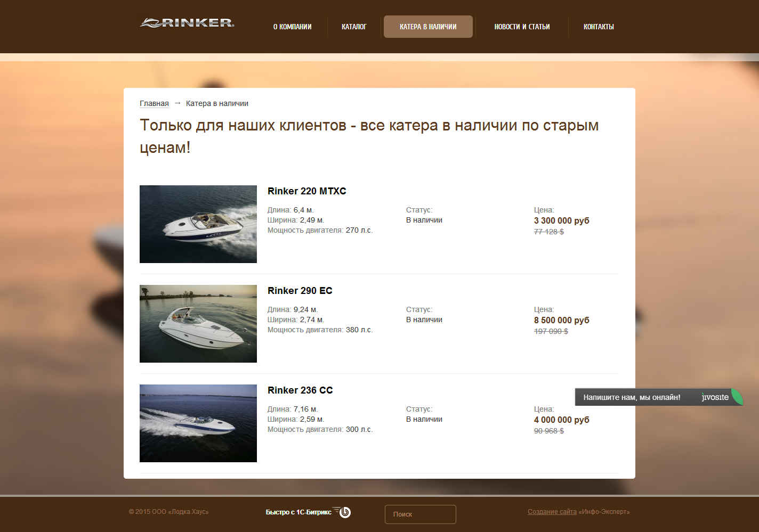Go to 'Новости и статьи' section
This screenshot has width=759, height=532.
point(522,27)
